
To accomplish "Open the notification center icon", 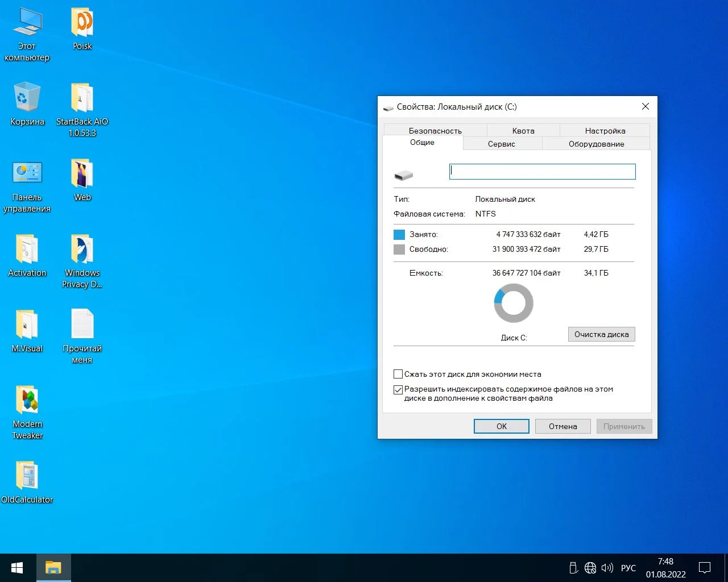I will [705, 568].
